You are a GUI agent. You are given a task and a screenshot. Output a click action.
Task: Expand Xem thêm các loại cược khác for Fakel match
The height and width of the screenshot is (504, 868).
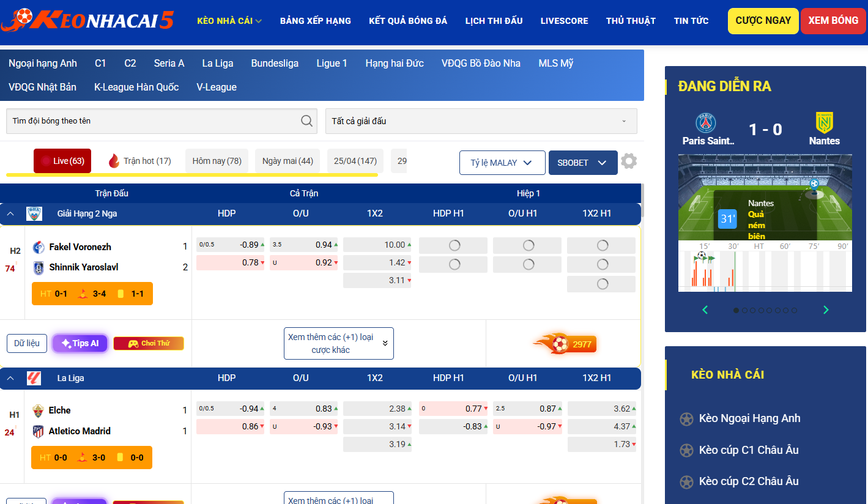click(x=339, y=343)
